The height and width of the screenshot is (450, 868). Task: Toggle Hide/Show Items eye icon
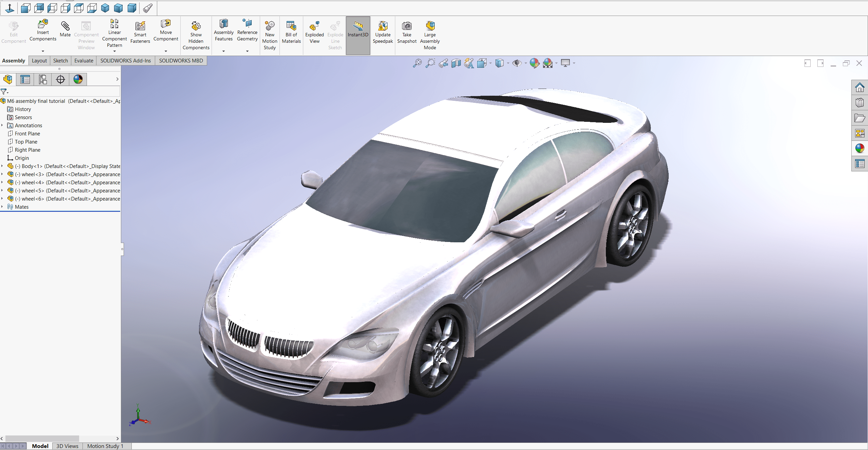[517, 63]
